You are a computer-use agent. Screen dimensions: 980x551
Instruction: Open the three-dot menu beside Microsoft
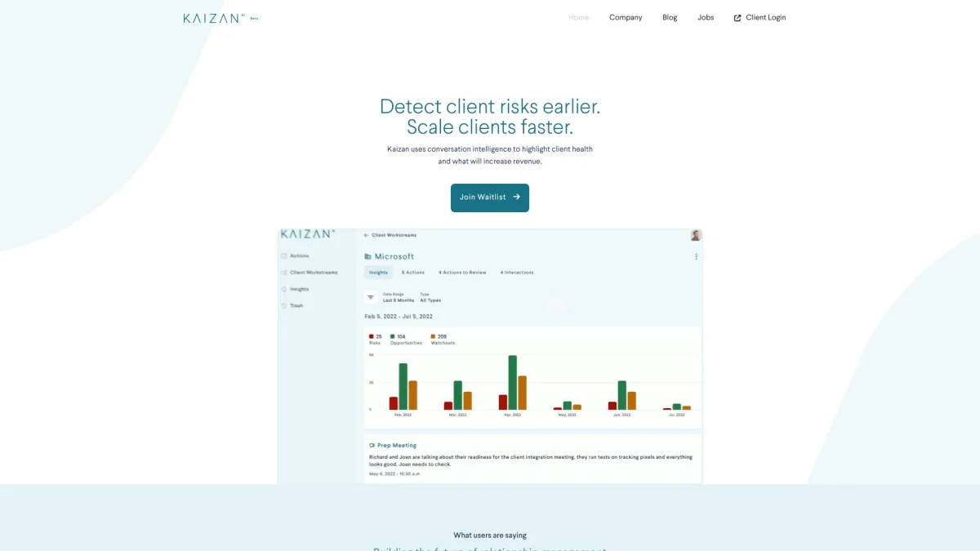(696, 256)
